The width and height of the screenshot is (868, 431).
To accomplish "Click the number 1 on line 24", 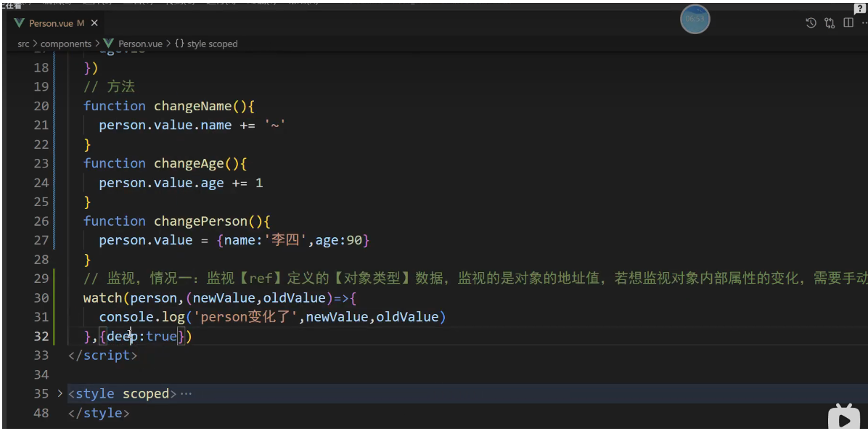I will coord(259,183).
